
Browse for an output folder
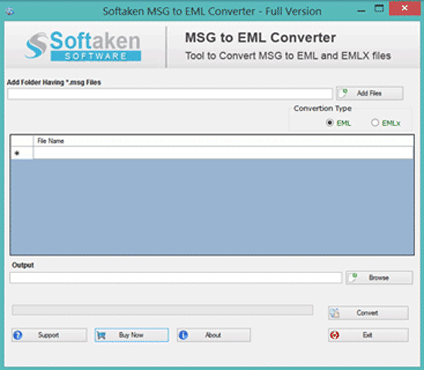(379, 278)
